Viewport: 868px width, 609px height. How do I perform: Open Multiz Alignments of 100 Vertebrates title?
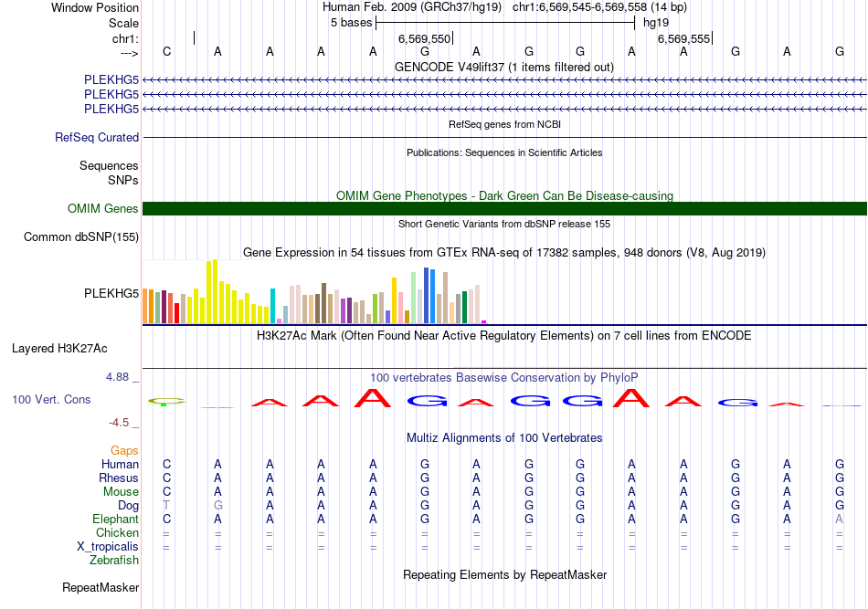point(504,438)
